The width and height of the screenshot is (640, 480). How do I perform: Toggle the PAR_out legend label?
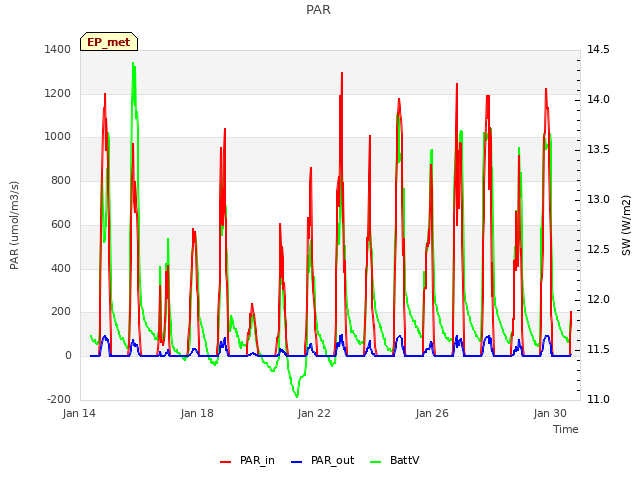pyautogui.click(x=332, y=460)
